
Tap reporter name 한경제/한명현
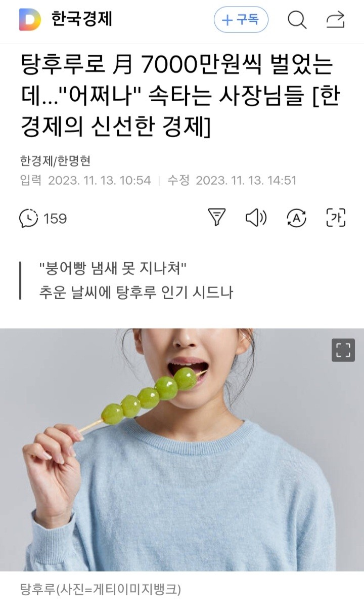coord(55,161)
